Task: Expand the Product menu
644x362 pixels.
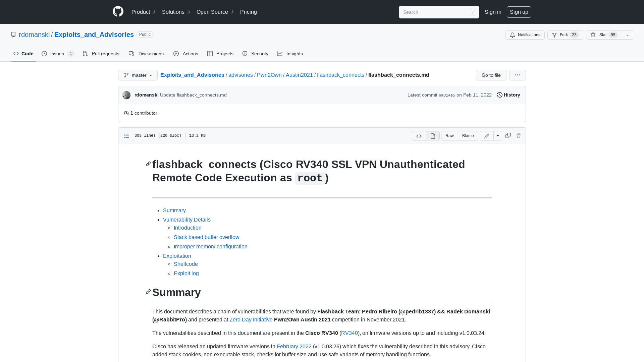Action: (143, 12)
